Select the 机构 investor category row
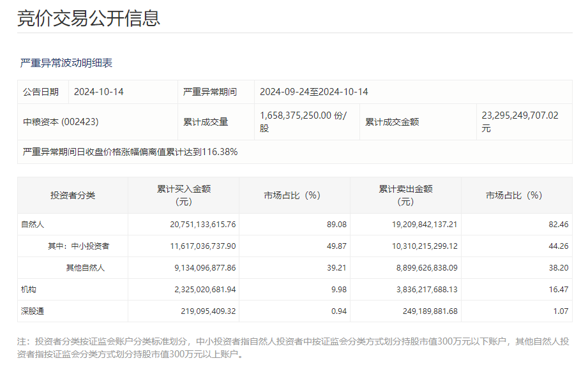Viewport: 588px width, 372px height. [x=29, y=290]
